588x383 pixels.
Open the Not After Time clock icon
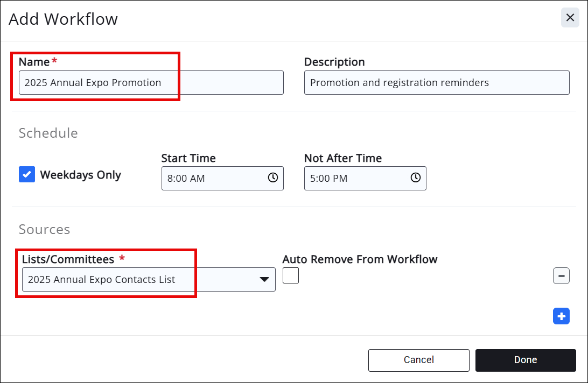pos(416,178)
